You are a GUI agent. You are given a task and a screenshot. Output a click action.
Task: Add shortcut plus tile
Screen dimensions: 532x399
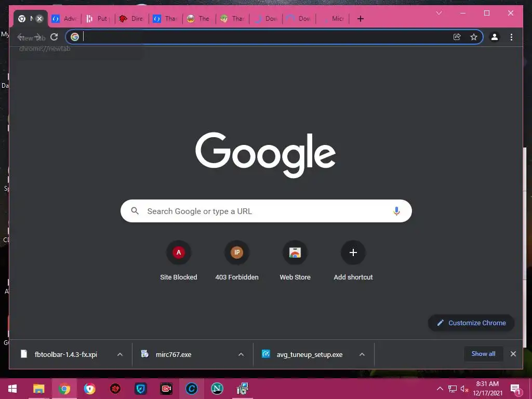(x=353, y=261)
